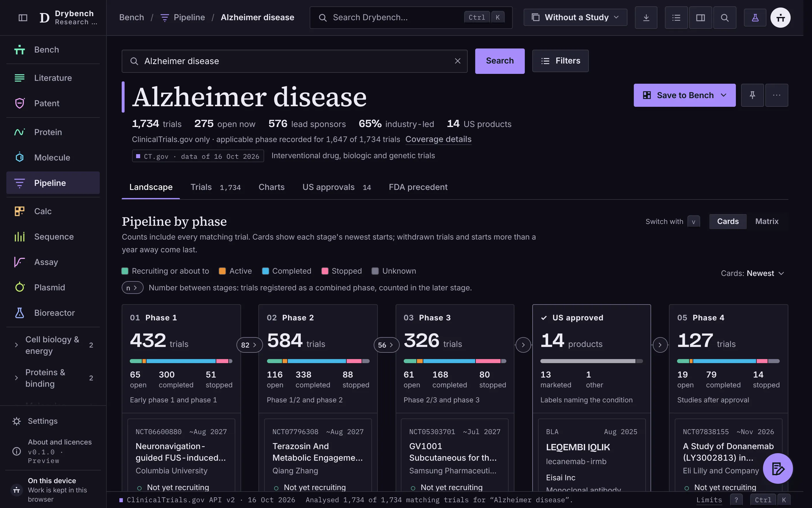The height and width of the screenshot is (508, 812).
Task: Toggle the Completed status legend
Action: tap(287, 271)
